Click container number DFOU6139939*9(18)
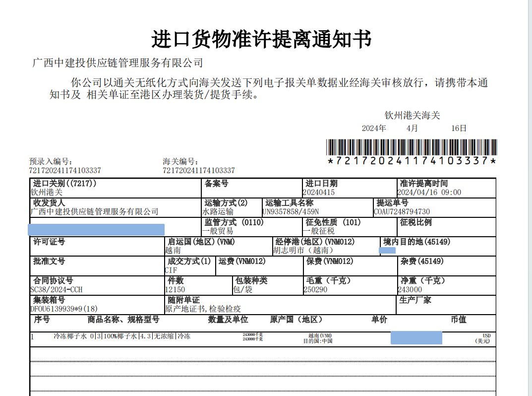This screenshot has height=396, width=532. pyautogui.click(x=64, y=309)
